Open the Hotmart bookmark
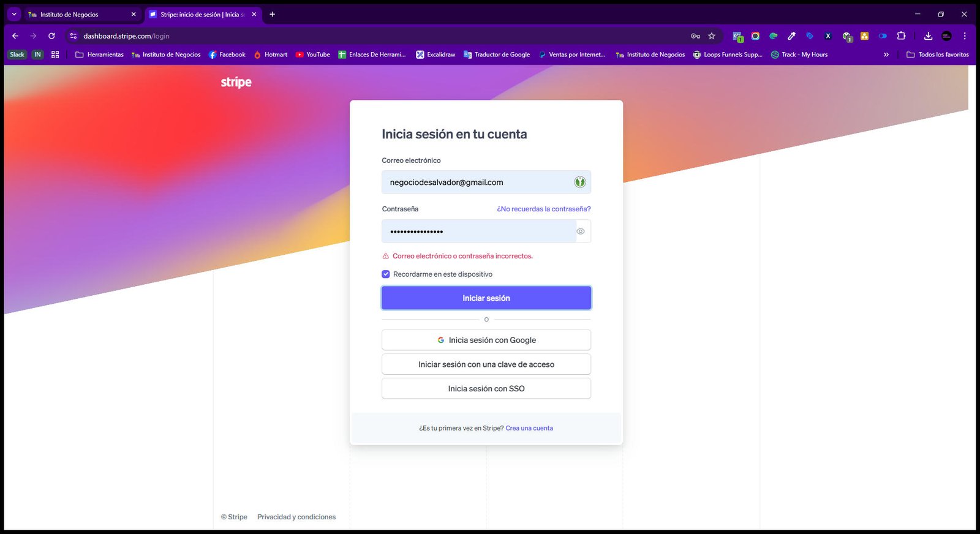This screenshot has width=980, height=534. click(x=270, y=55)
